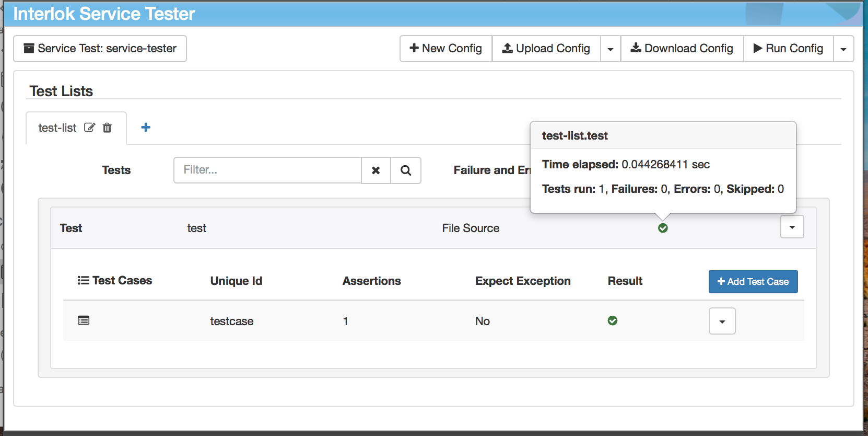Click the 'testcase' unique id cell

[x=232, y=321]
